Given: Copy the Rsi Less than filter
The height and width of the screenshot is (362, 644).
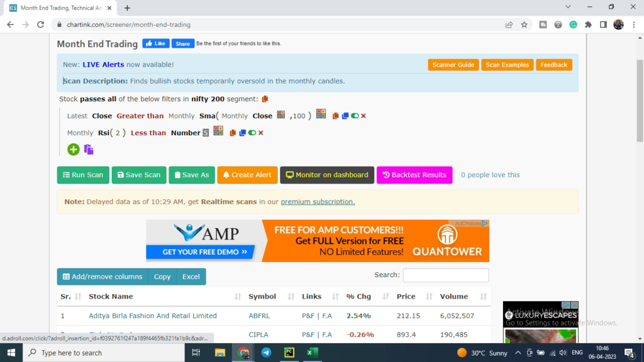Looking at the screenshot, I should coord(233,133).
